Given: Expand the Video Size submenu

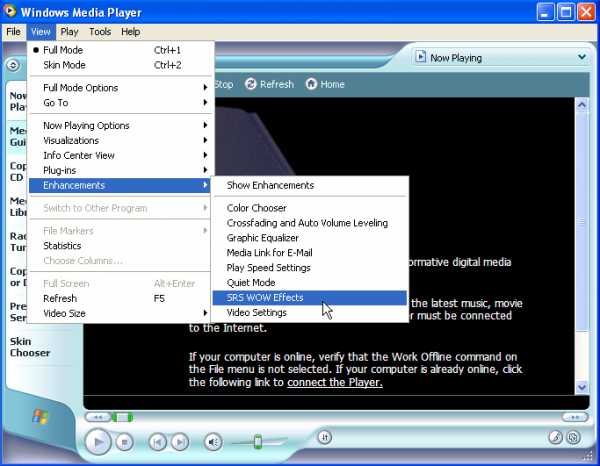Looking at the screenshot, I should pos(120,313).
